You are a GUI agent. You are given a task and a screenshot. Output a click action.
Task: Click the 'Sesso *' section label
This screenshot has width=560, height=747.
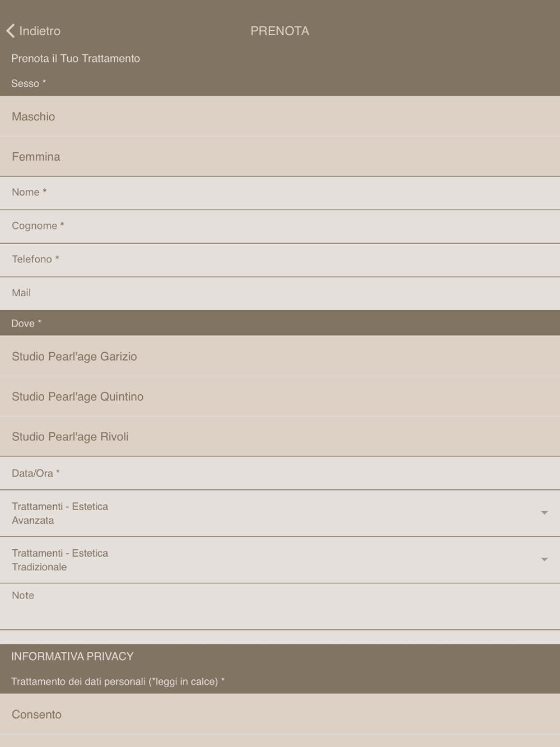[x=29, y=83]
